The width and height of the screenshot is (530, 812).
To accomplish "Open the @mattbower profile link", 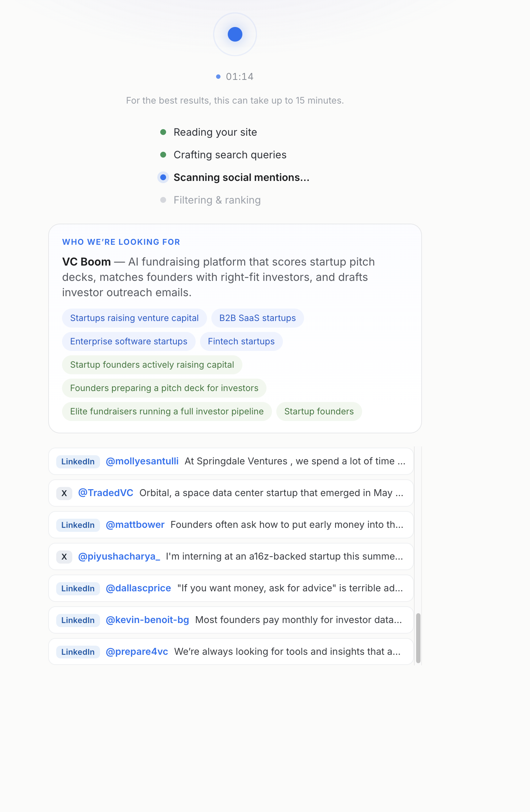I will click(135, 525).
